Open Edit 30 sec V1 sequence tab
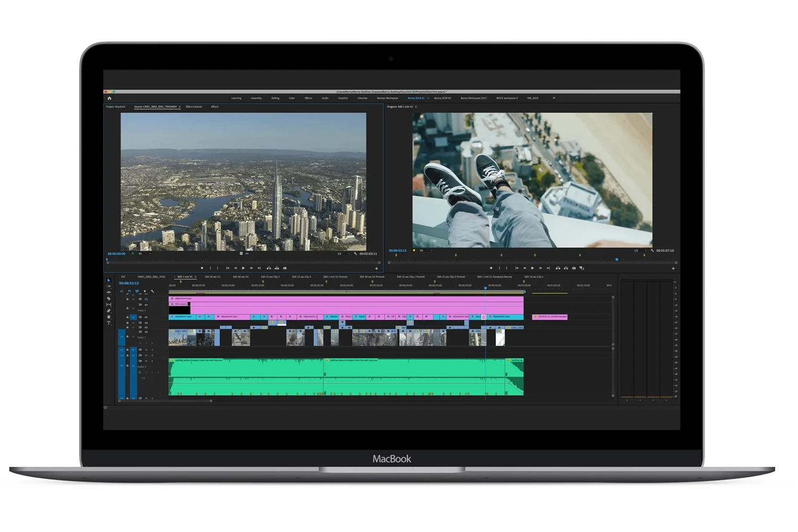The width and height of the screenshot is (798, 532). click(x=212, y=277)
